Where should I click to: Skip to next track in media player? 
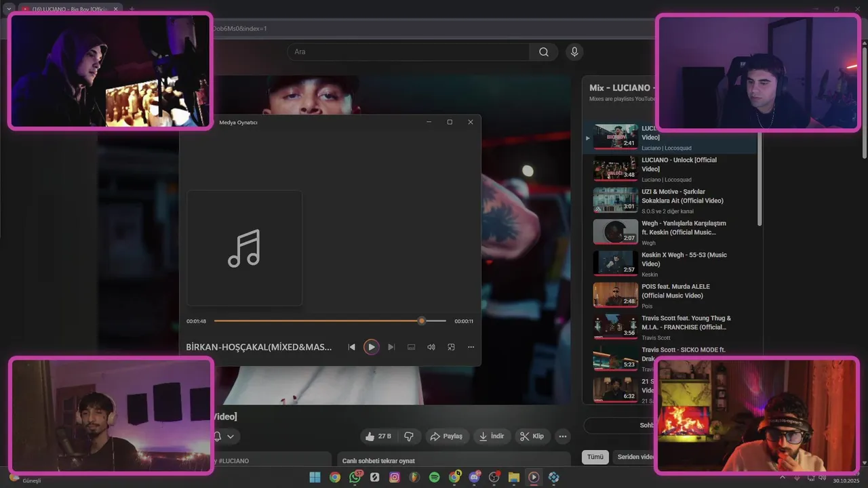pyautogui.click(x=391, y=347)
